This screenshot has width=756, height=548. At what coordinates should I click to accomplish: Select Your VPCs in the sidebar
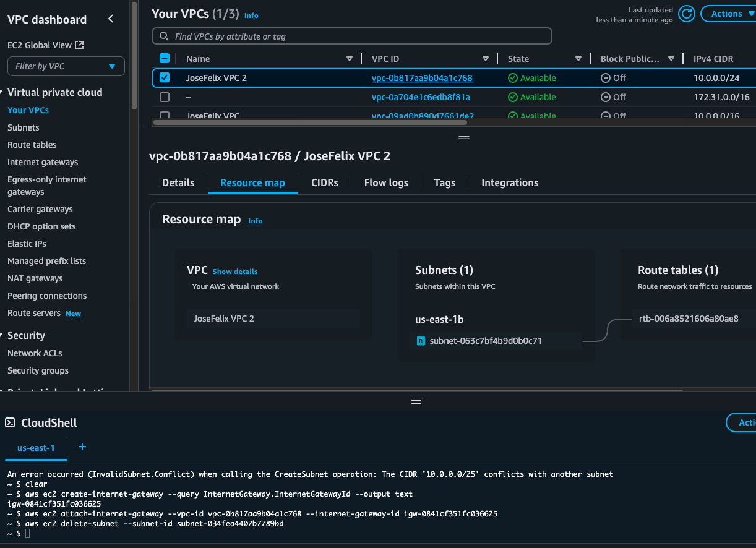(x=28, y=110)
